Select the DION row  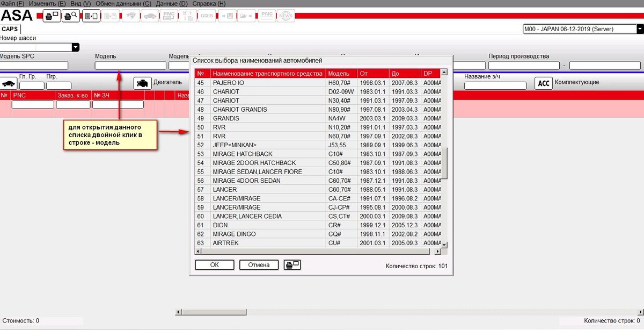318,225
